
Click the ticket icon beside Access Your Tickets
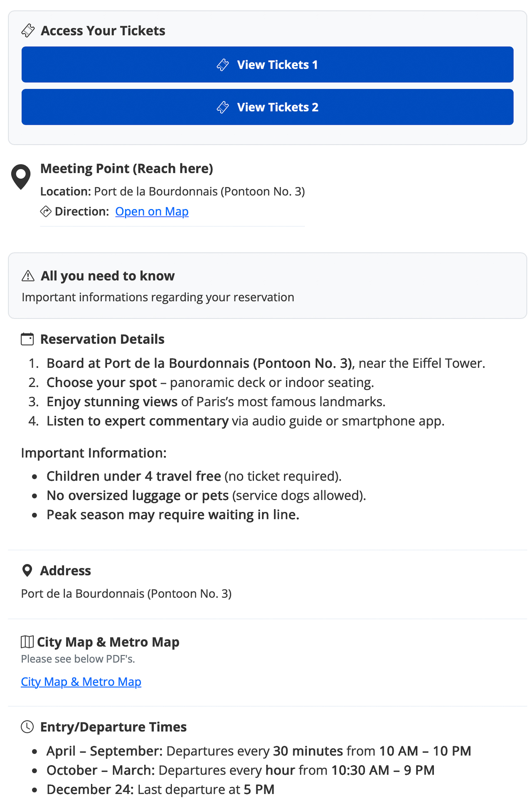[x=28, y=30]
